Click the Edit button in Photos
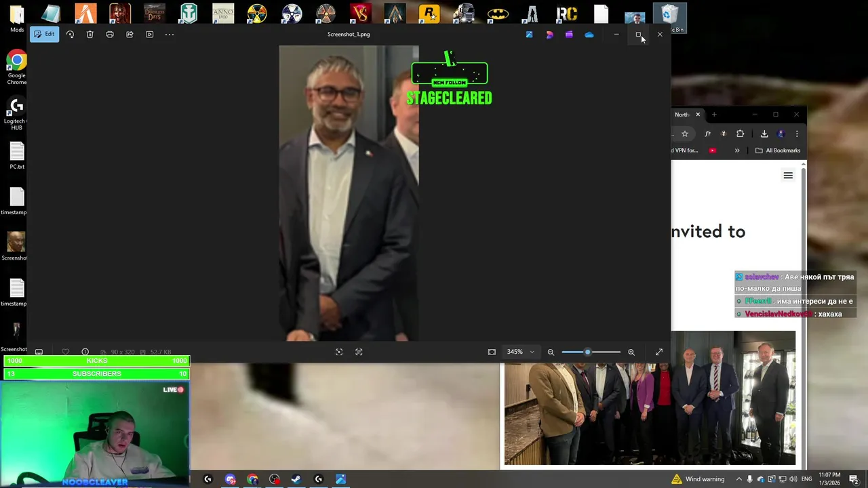Image resolution: width=868 pixels, height=488 pixels. click(x=44, y=34)
